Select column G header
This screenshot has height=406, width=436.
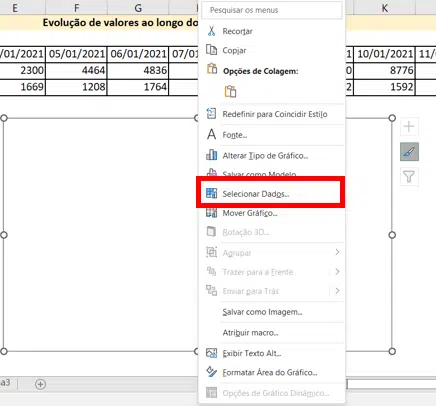click(x=138, y=7)
